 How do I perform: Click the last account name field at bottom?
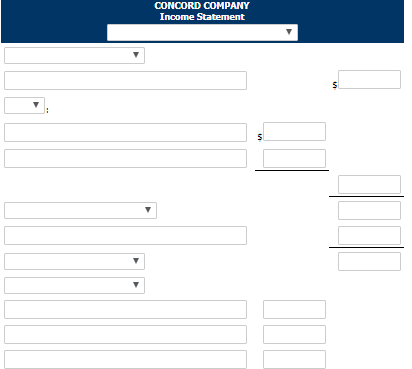coord(125,359)
